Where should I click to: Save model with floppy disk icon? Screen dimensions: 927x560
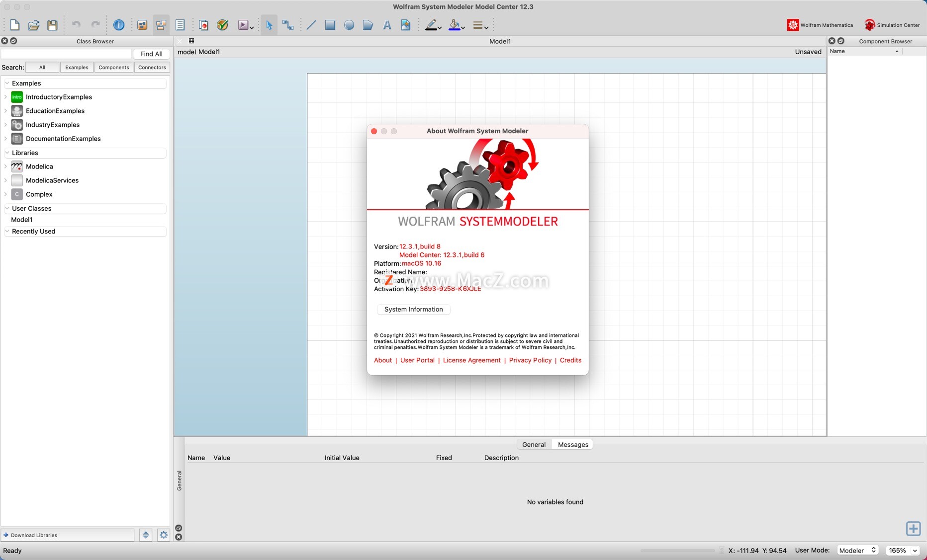[x=52, y=25]
